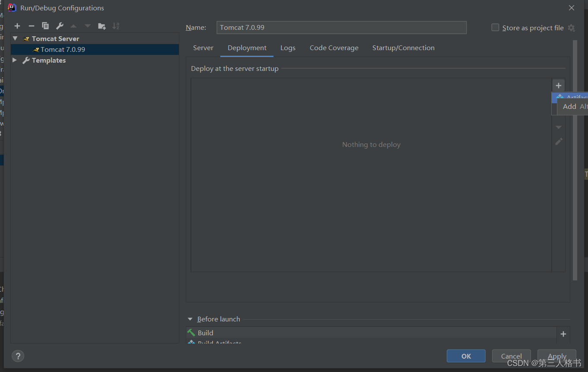The width and height of the screenshot is (588, 372).
Task: Confirm with the OK button
Action: click(x=466, y=356)
